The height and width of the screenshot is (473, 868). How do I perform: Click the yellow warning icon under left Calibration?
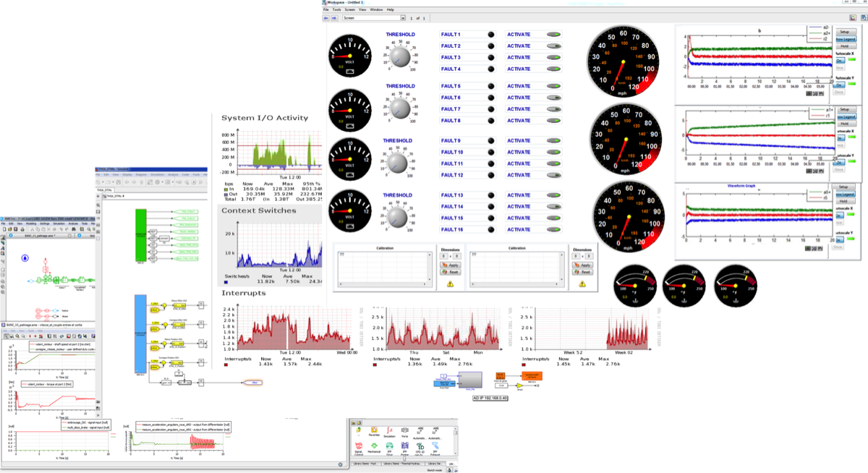450,284
